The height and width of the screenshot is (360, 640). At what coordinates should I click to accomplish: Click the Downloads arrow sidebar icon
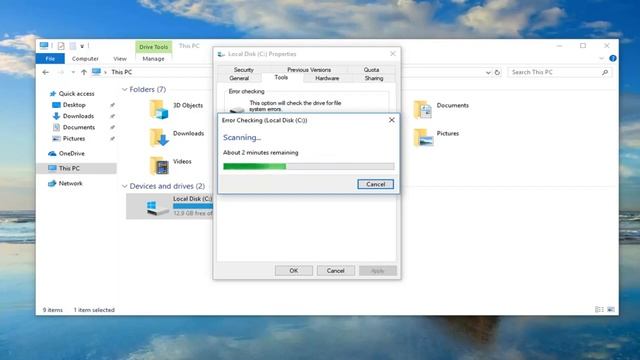click(x=56, y=116)
